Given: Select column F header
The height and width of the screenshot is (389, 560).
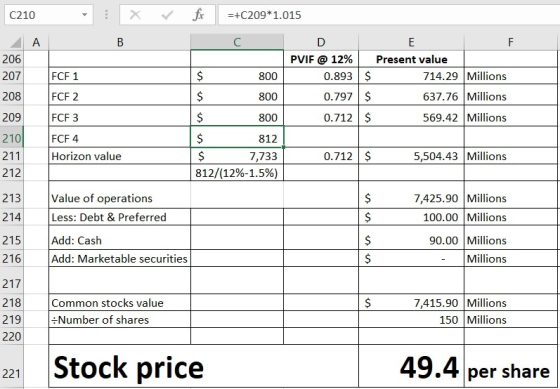Looking at the screenshot, I should pos(511,42).
